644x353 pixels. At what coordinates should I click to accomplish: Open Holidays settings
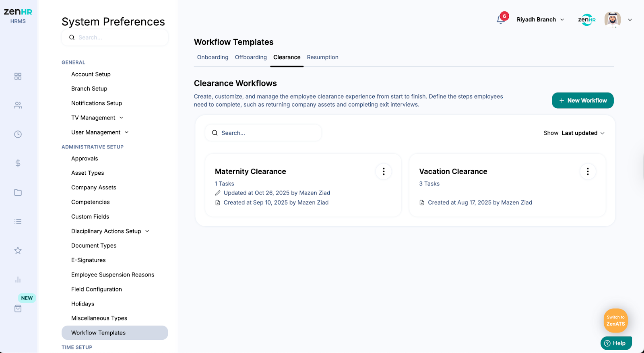(83, 304)
